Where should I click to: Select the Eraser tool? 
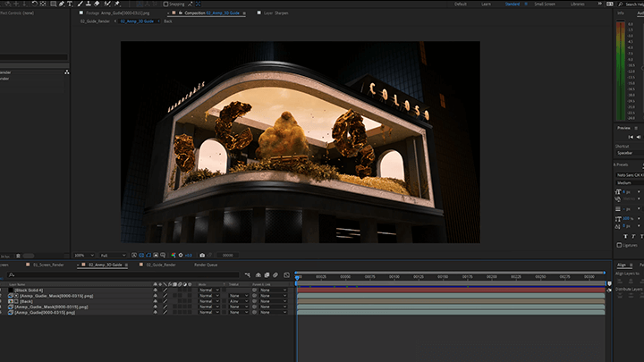click(97, 4)
